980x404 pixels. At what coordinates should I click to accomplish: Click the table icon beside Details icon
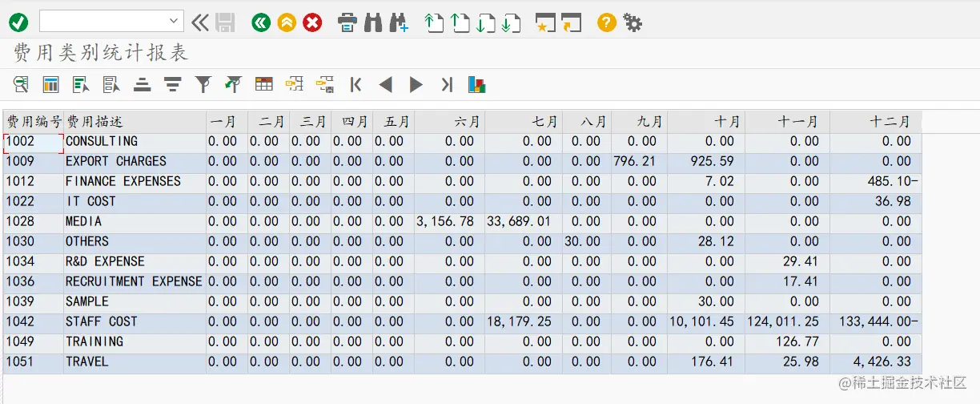(x=51, y=84)
